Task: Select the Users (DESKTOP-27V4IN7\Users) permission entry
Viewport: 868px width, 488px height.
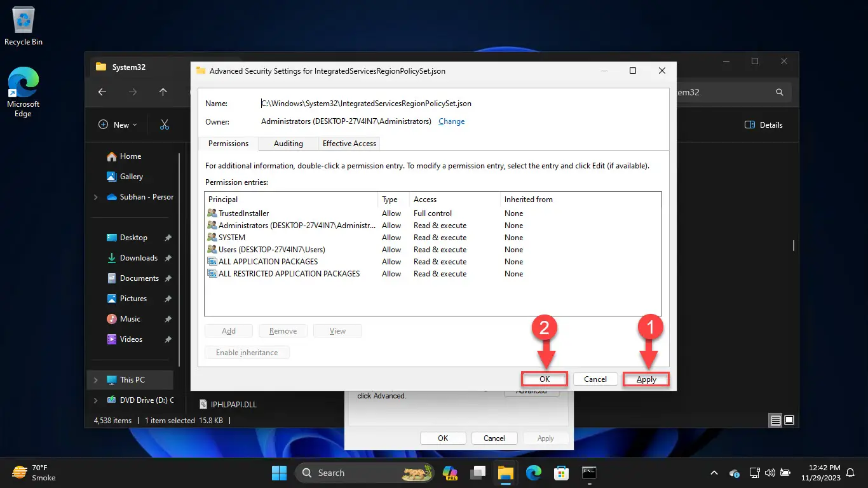Action: (433, 250)
